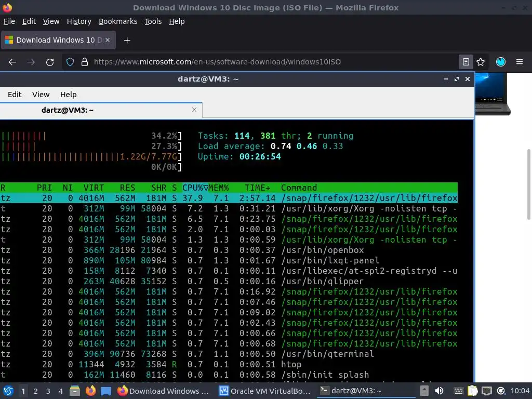Select the /usr/bin/lxqt-panel process row
Viewport: 532px width, 399px height.
(229, 261)
